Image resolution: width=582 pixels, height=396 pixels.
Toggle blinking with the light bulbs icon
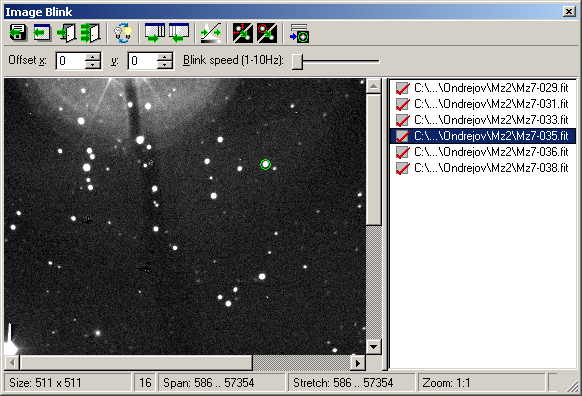click(x=122, y=33)
